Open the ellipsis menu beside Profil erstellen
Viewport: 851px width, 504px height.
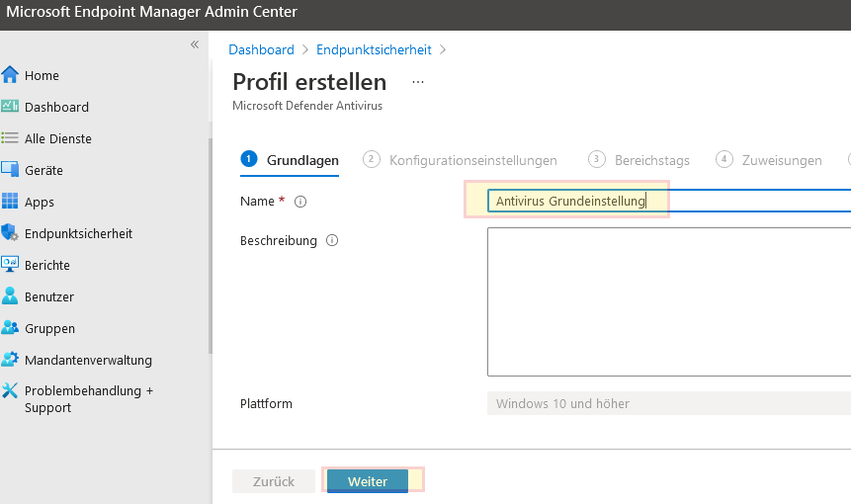pyautogui.click(x=417, y=82)
